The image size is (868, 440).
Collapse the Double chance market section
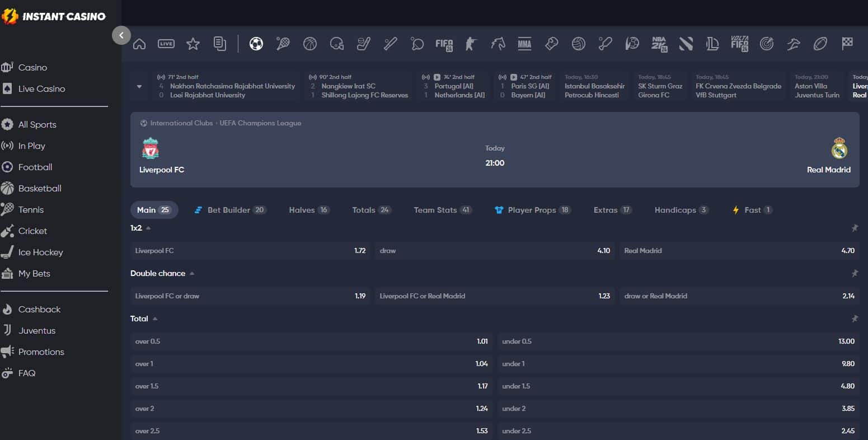point(192,273)
